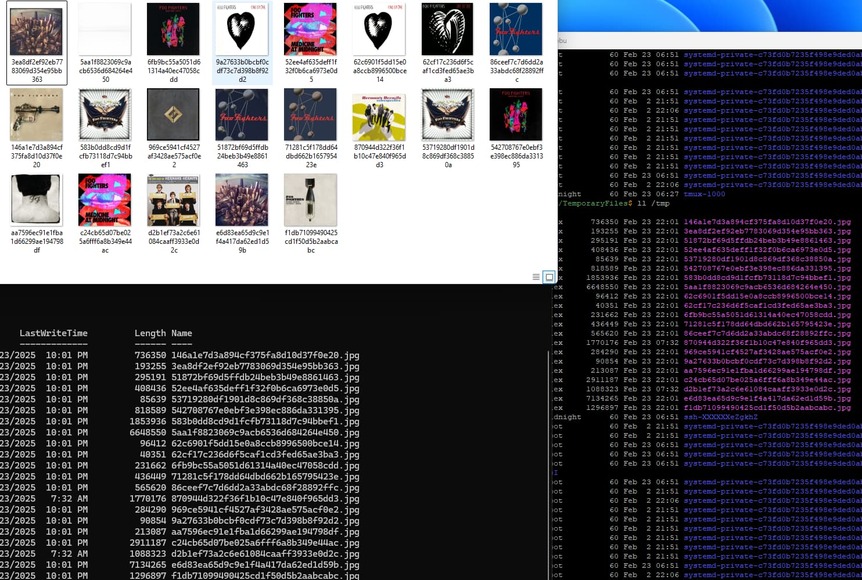Click length value 6648550 in PowerShell
Screen dimensions: 862x580
point(147,432)
